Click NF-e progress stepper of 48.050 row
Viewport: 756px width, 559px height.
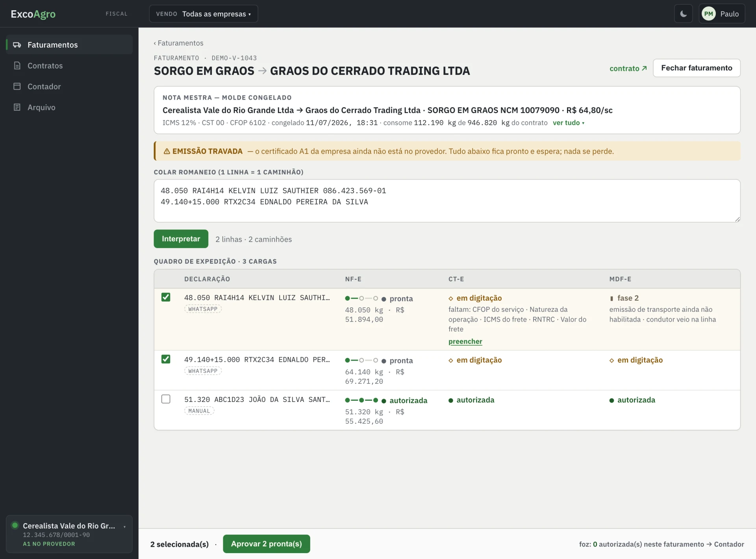tap(361, 299)
